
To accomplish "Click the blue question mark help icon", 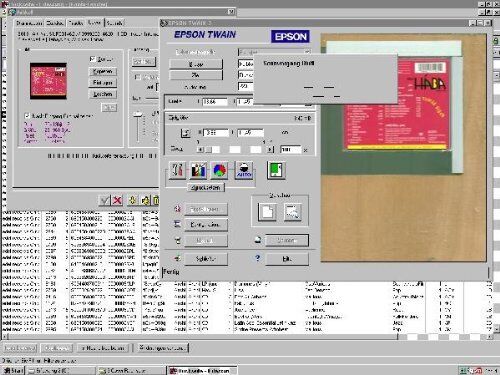I will click(x=257, y=258).
